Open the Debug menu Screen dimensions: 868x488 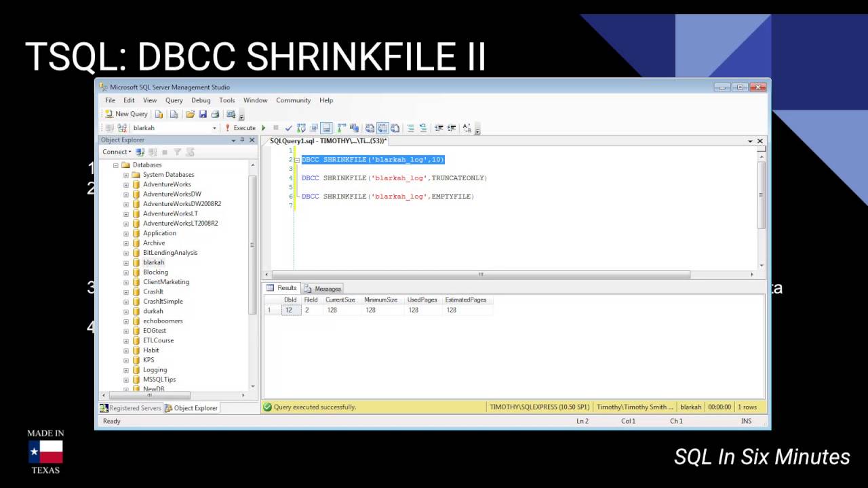pyautogui.click(x=201, y=100)
